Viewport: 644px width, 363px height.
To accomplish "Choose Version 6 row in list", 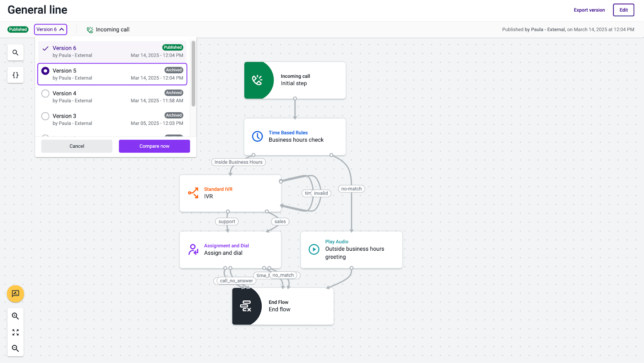I will click(112, 52).
